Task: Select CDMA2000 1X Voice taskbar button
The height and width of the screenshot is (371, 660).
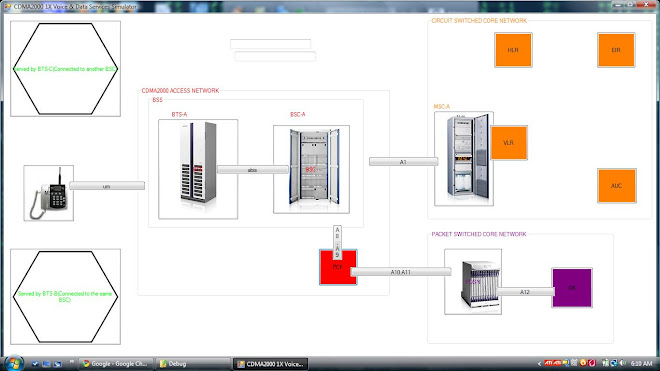Action: coord(271,364)
